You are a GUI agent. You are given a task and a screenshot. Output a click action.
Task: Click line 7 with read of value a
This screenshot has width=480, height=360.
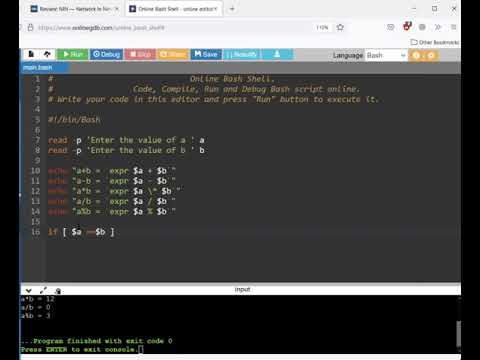click(x=126, y=140)
